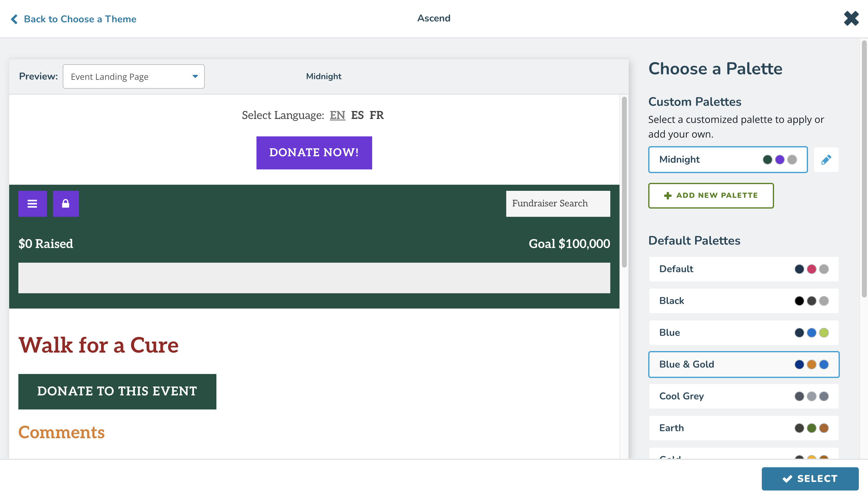Viewport: 868px width, 496px height.
Task: Click the hamburger menu icon
Action: point(32,204)
